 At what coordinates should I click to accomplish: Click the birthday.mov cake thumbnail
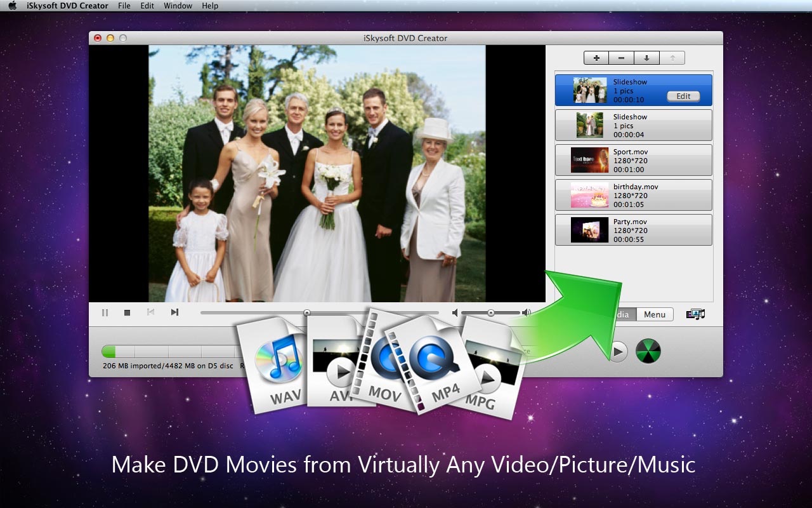click(589, 195)
